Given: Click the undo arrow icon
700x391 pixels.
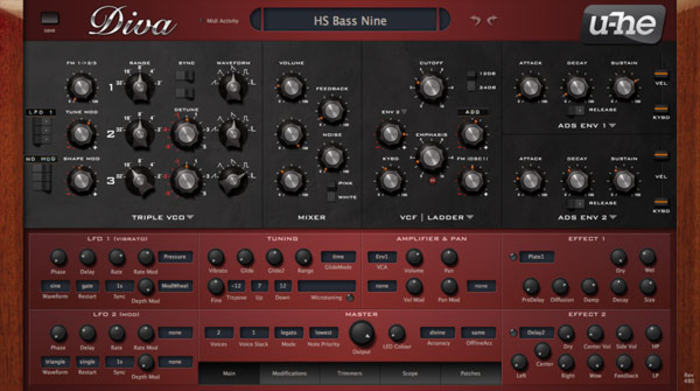Looking at the screenshot, I should tap(476, 20).
